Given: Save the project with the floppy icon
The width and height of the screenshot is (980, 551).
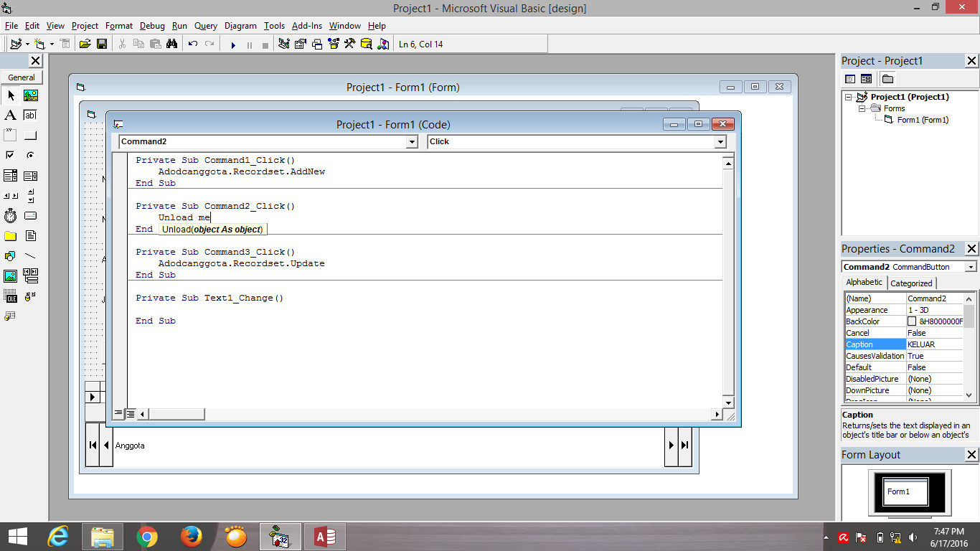Looking at the screenshot, I should point(102,44).
